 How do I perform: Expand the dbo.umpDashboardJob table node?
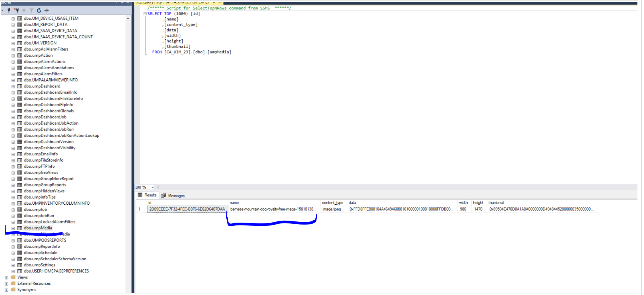[x=13, y=117]
